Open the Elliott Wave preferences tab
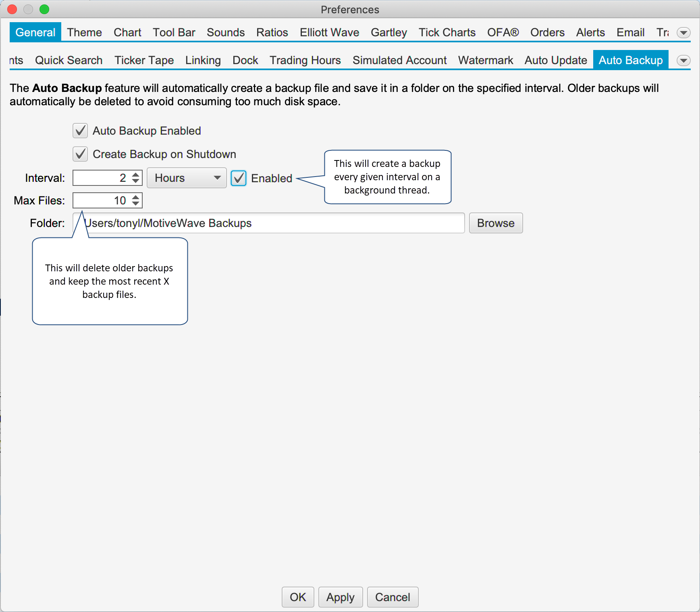Image resolution: width=700 pixels, height=612 pixels. [x=329, y=32]
